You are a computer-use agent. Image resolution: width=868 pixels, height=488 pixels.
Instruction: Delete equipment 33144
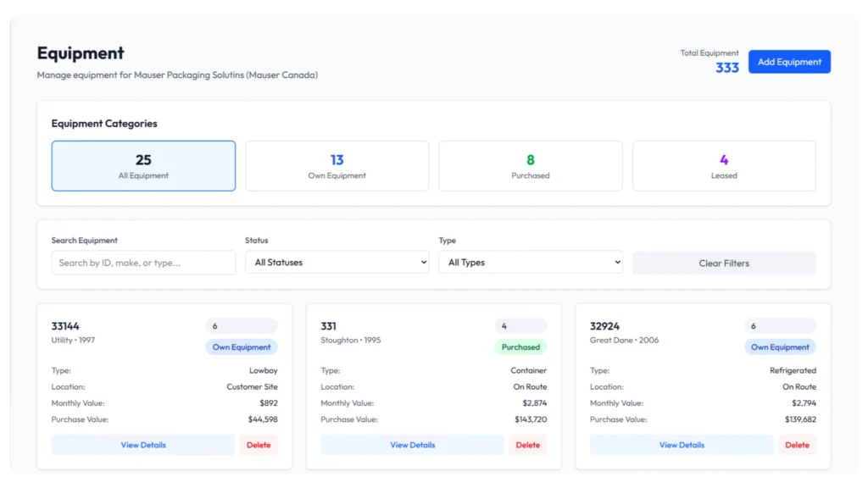tap(259, 445)
